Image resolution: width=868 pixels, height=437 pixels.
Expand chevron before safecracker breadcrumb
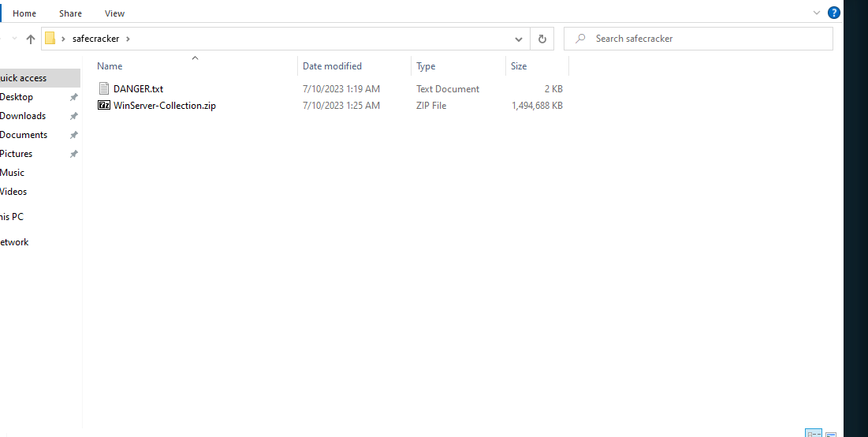64,39
